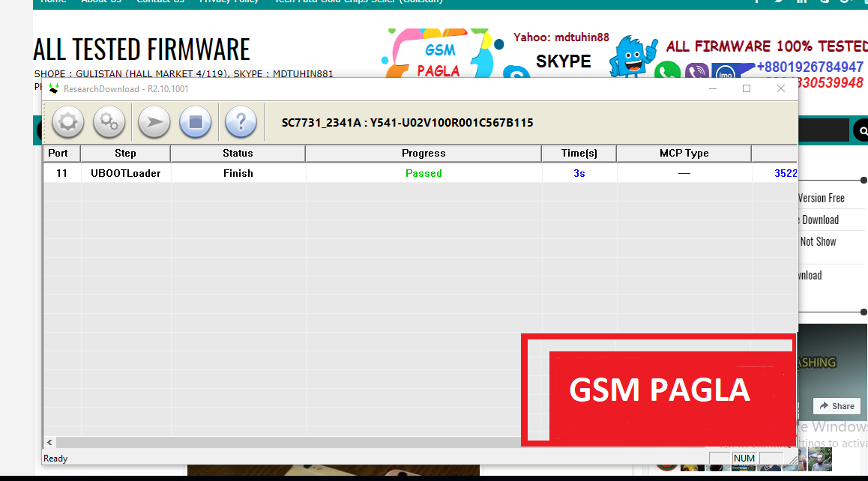Click the ResearchDownload title bar app icon
This screenshot has width=868, height=481.
(x=54, y=89)
